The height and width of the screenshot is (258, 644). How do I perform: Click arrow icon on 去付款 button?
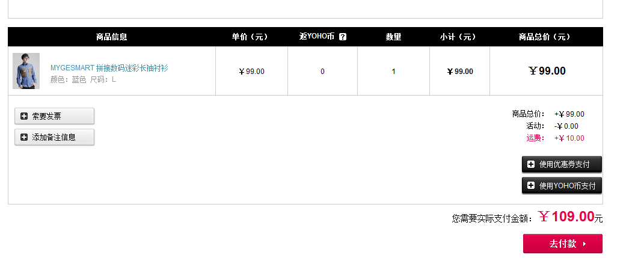point(584,244)
